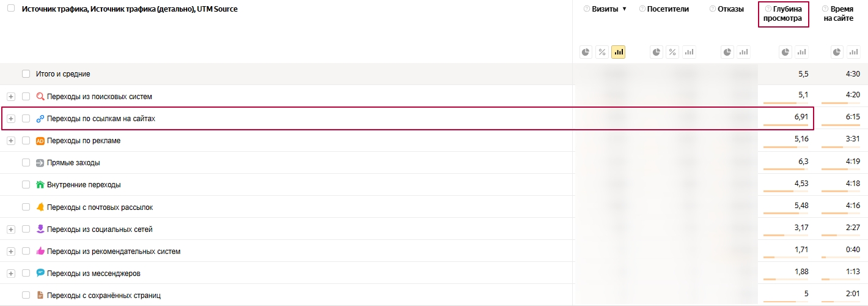Expand Переходы из поисковых систем row
Screen dimensions: 868x306
(x=11, y=97)
